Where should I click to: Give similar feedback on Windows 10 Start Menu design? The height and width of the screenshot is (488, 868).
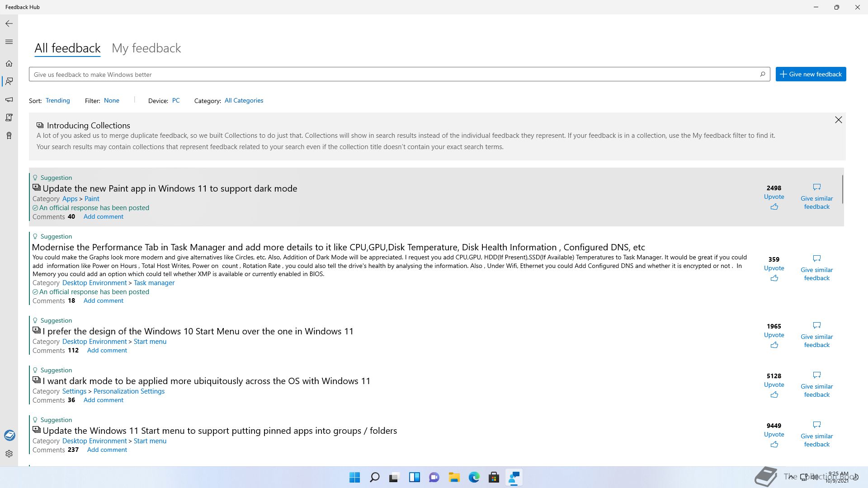click(816, 335)
